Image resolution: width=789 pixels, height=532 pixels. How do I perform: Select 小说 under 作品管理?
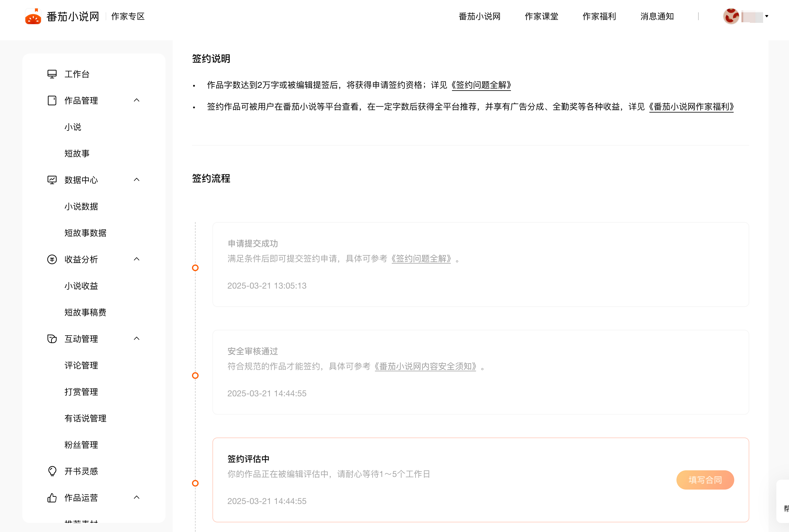tap(73, 127)
